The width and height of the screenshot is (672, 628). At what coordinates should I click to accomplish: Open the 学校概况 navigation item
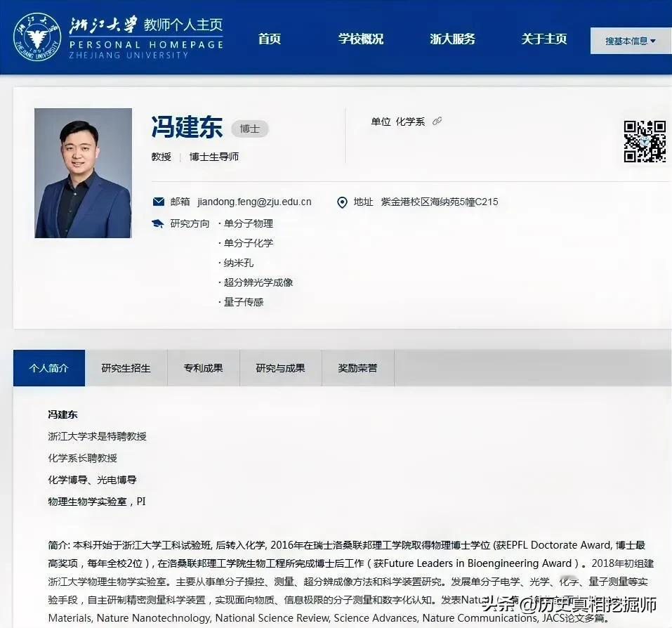click(361, 39)
